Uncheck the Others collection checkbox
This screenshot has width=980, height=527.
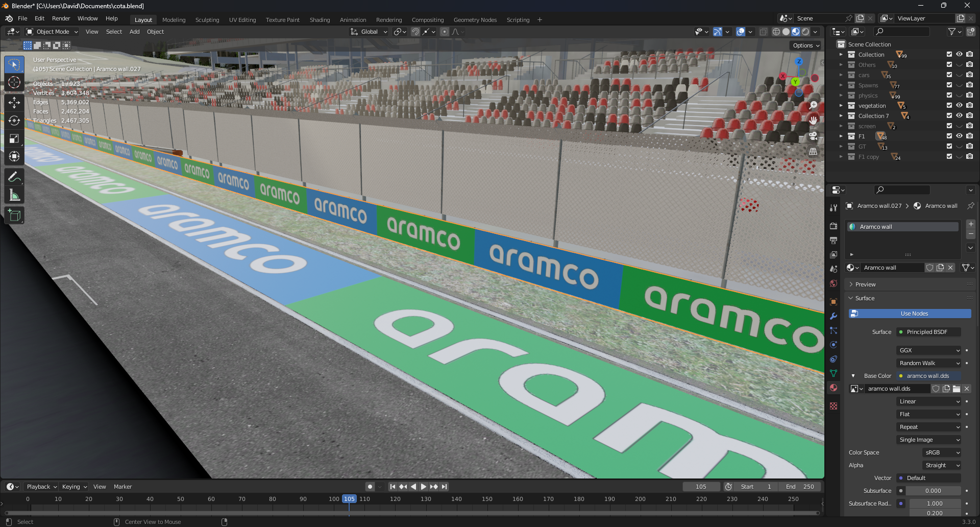click(949, 65)
